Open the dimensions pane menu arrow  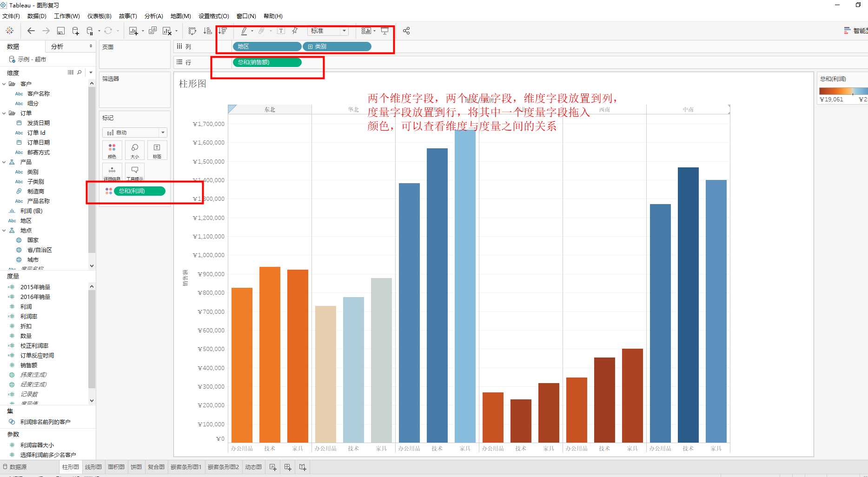tap(91, 73)
